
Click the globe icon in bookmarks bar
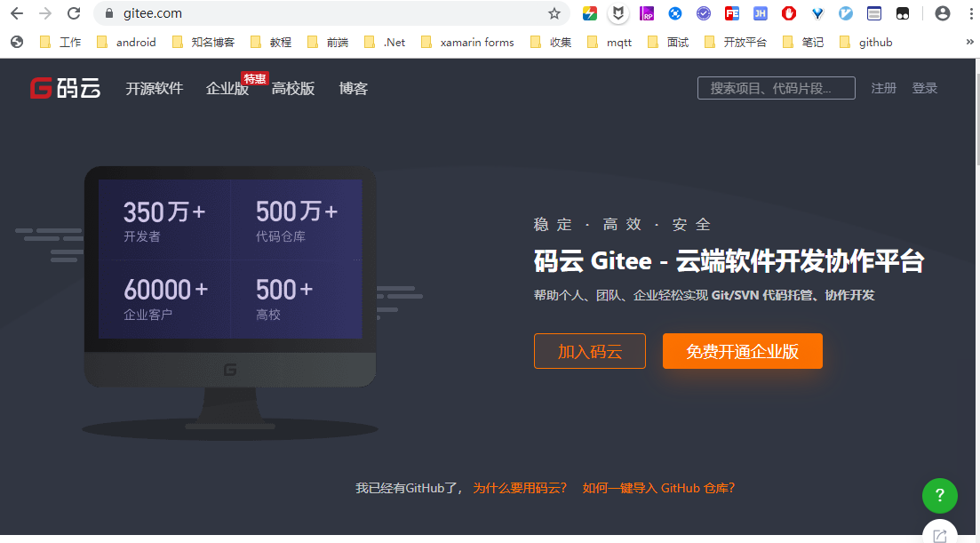pos(17,42)
